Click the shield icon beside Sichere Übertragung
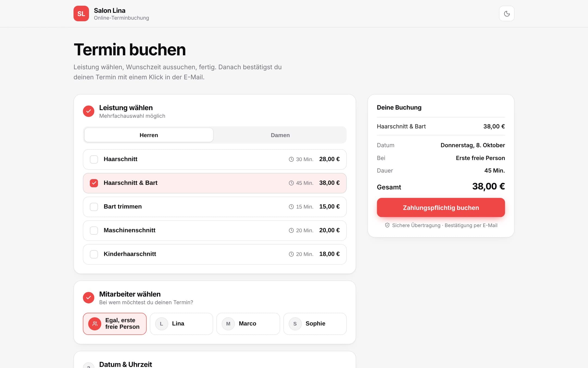588x368 pixels. click(x=387, y=225)
